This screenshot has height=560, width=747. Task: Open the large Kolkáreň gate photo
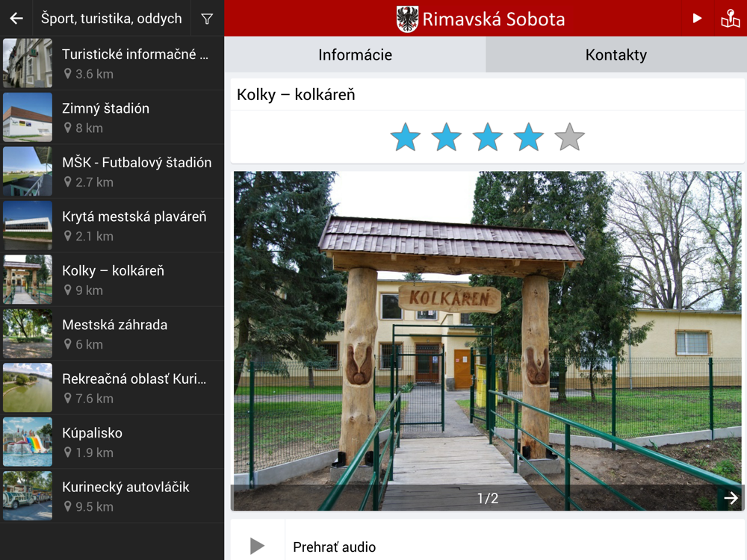pos(487,341)
